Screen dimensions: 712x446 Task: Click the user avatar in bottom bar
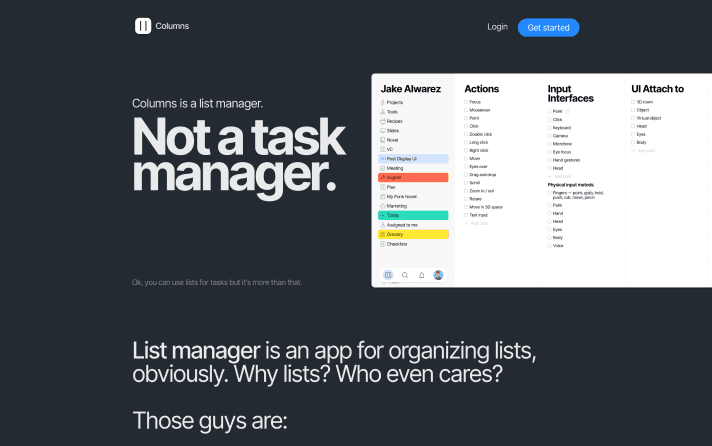[x=438, y=275]
